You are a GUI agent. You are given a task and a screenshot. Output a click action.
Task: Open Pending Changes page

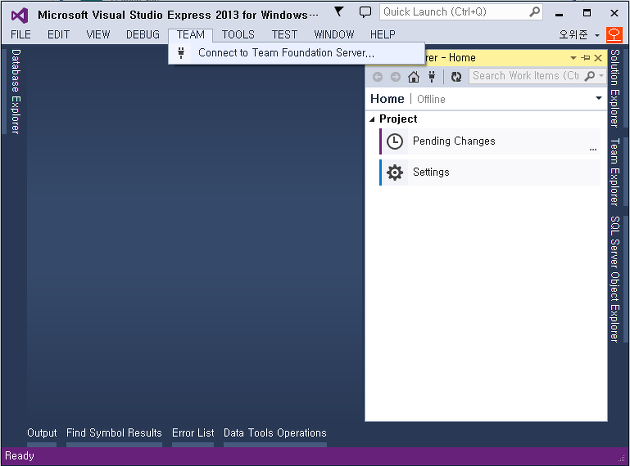point(490,141)
